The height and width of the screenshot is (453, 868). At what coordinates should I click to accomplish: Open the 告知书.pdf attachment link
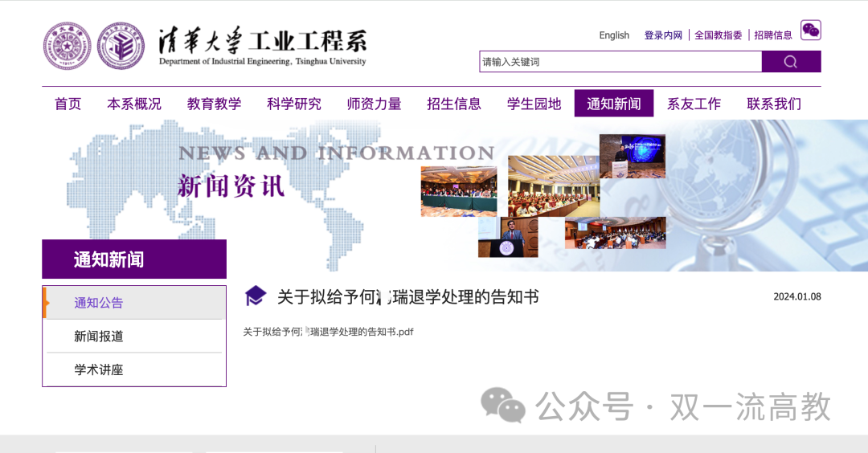pos(328,332)
